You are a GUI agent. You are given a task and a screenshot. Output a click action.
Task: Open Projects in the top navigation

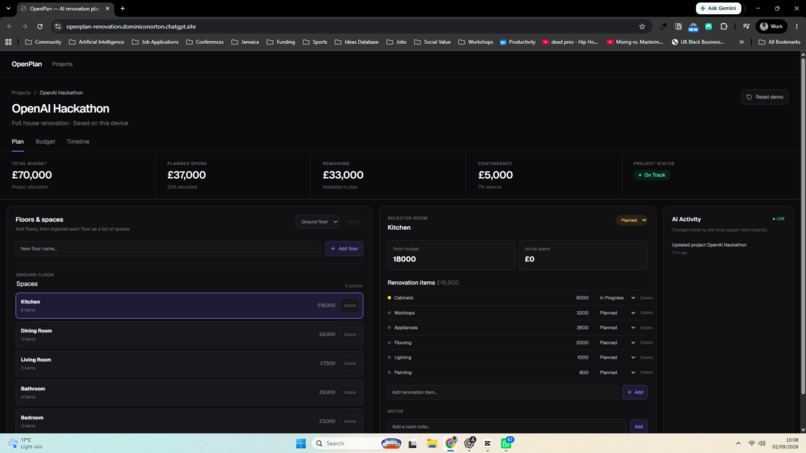62,64
